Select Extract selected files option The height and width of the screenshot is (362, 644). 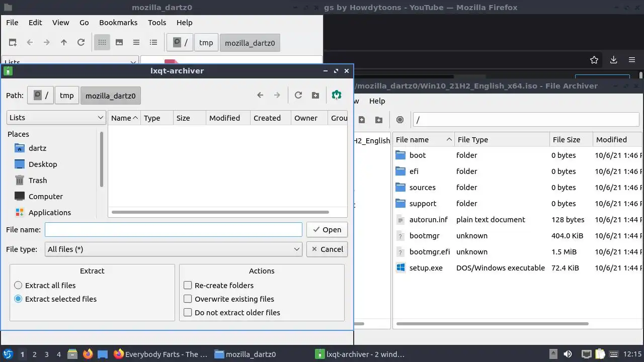click(55, 299)
